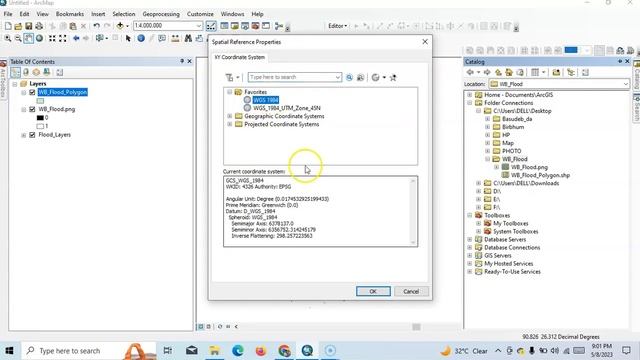Screen dimensions: 640x360
Task: Select WGS 1984 in Favorites
Action: pos(266,100)
